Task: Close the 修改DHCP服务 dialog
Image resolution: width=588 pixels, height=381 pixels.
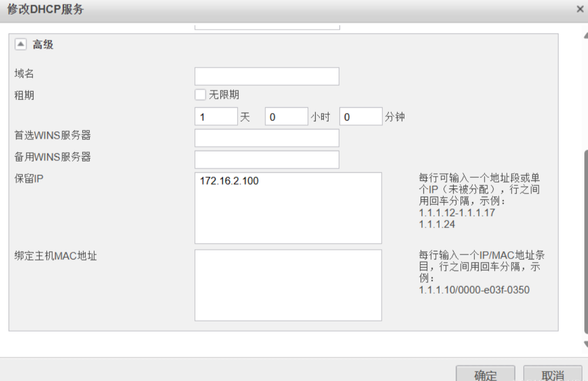Action: point(580,9)
